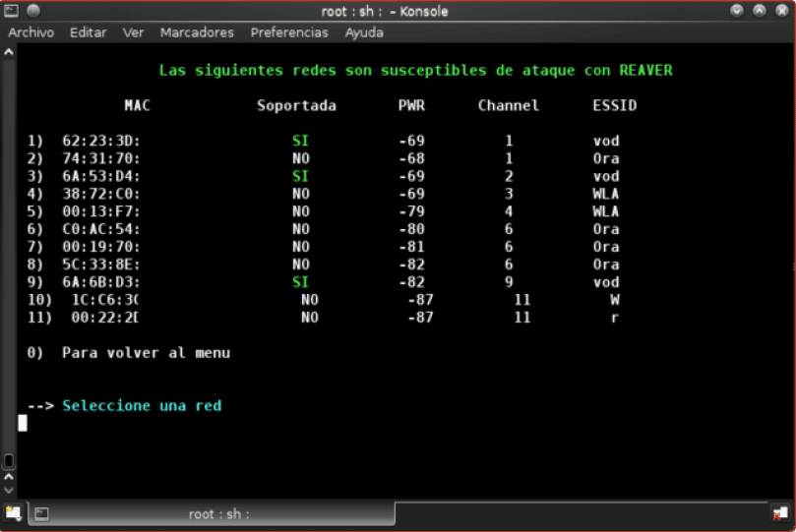Click the terminal window icon in title bar
The image size is (796, 532).
click(11, 10)
